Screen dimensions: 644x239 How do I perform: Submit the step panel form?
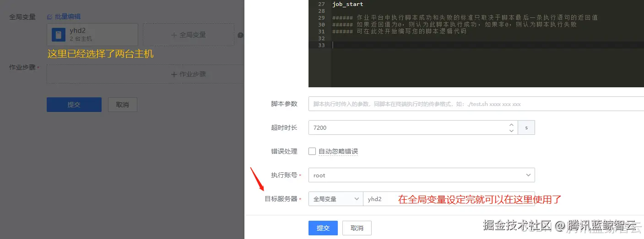[x=323, y=228]
